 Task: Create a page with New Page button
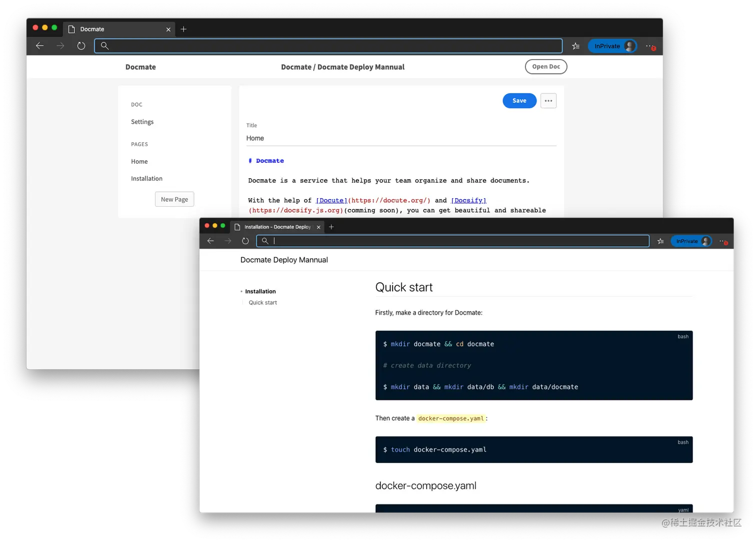point(174,199)
